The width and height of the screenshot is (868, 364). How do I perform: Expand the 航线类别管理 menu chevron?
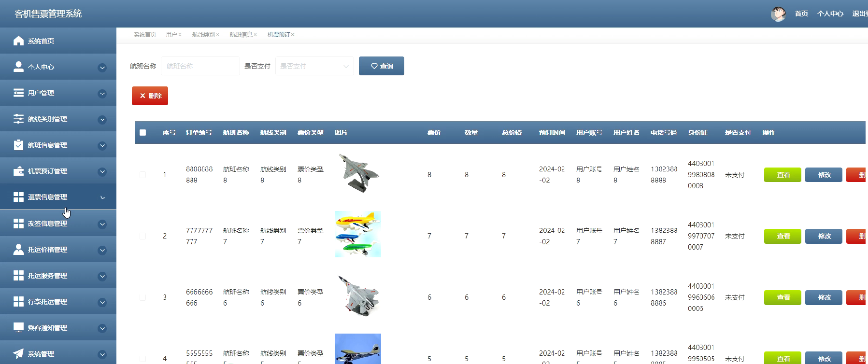pyautogui.click(x=102, y=120)
